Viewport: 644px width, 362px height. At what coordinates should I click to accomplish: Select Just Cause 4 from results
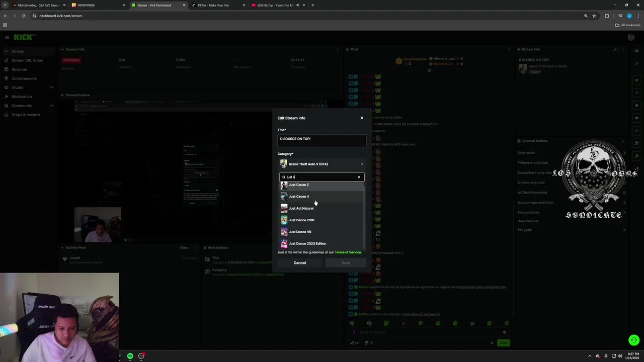(320, 197)
